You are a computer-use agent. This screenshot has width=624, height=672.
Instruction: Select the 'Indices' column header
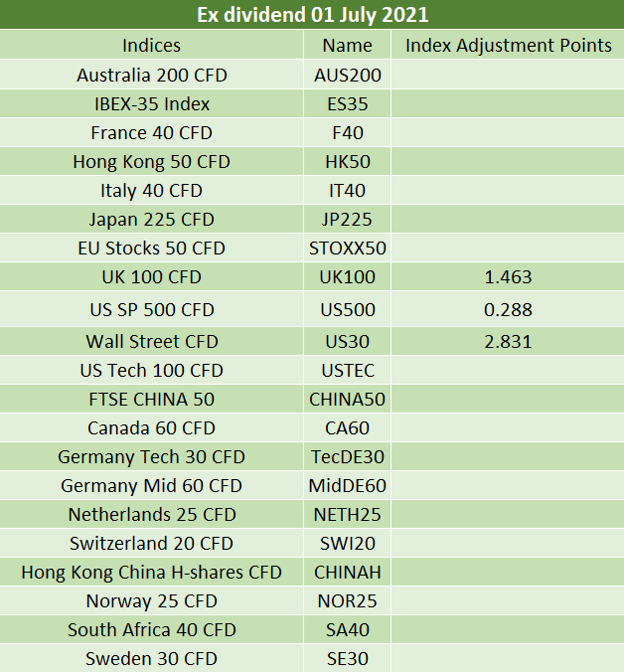pos(152,45)
